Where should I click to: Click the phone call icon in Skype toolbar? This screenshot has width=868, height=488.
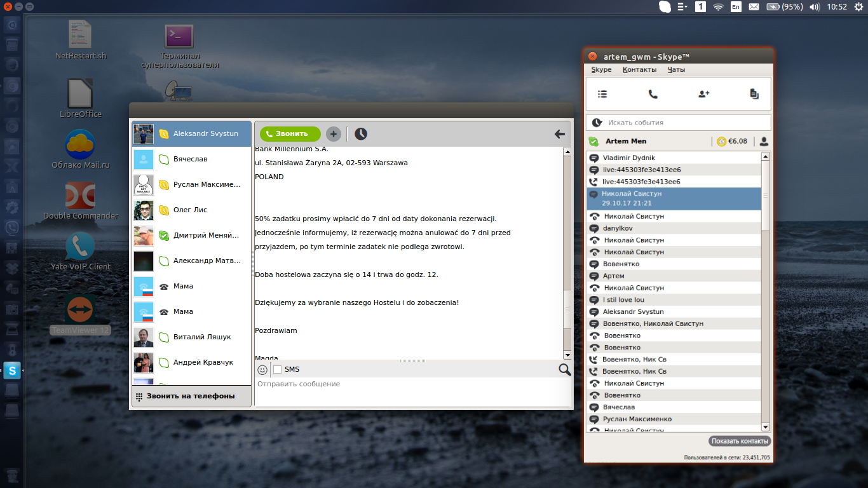point(653,94)
